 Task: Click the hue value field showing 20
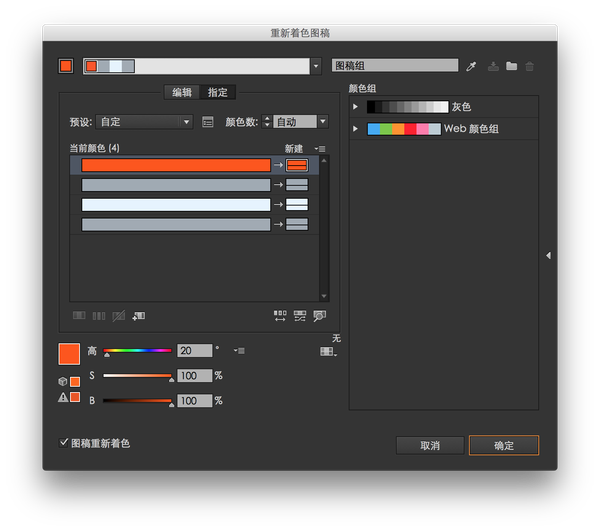coord(194,350)
